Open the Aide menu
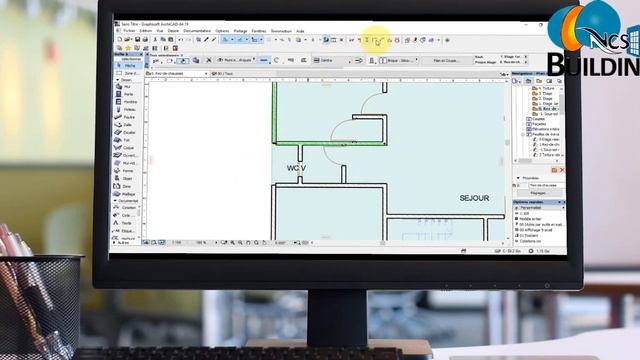Image resolution: width=640 pixels, height=360 pixels. (300, 31)
